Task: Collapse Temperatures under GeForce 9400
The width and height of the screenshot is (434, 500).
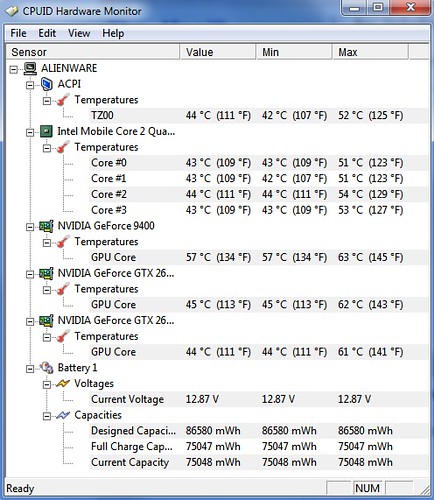Action: (47, 243)
